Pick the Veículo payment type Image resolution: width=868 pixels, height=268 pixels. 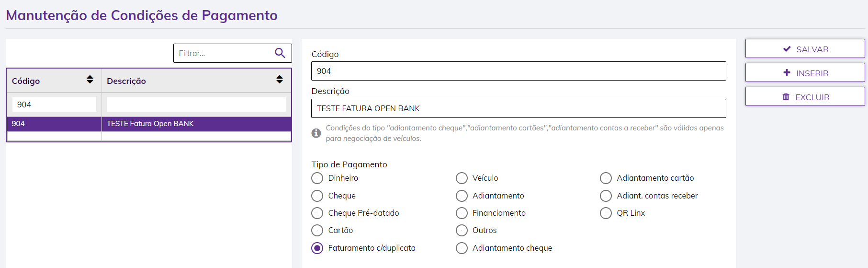click(462, 178)
